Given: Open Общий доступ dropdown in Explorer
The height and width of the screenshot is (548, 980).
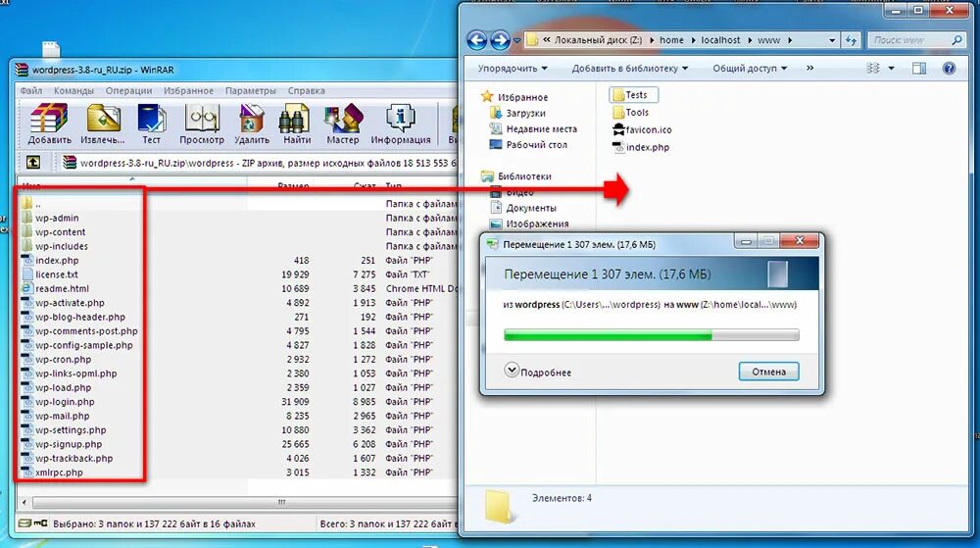Looking at the screenshot, I should click(750, 68).
